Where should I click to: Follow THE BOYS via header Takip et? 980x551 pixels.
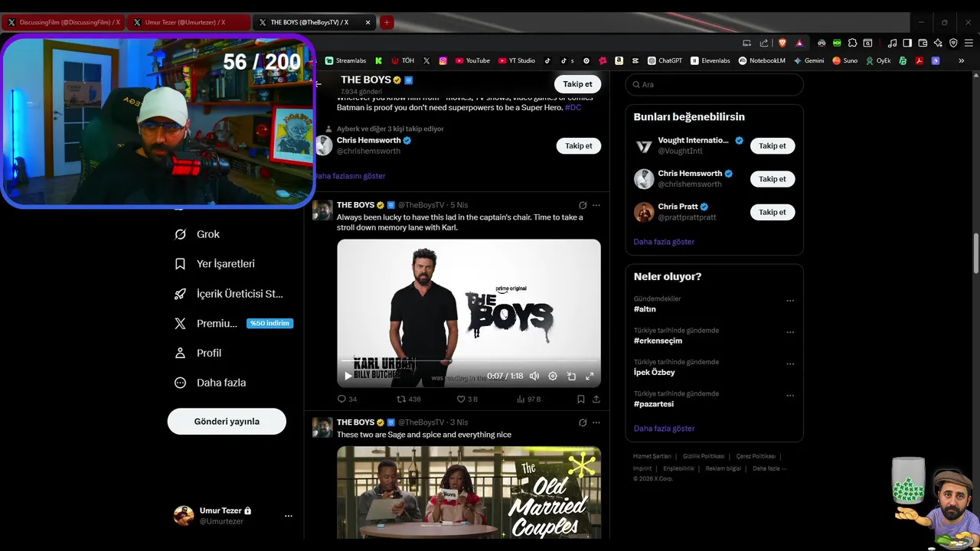coord(577,84)
